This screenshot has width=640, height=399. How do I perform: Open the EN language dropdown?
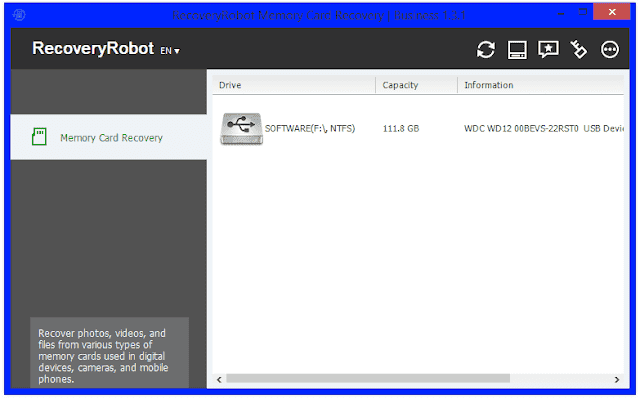click(170, 51)
